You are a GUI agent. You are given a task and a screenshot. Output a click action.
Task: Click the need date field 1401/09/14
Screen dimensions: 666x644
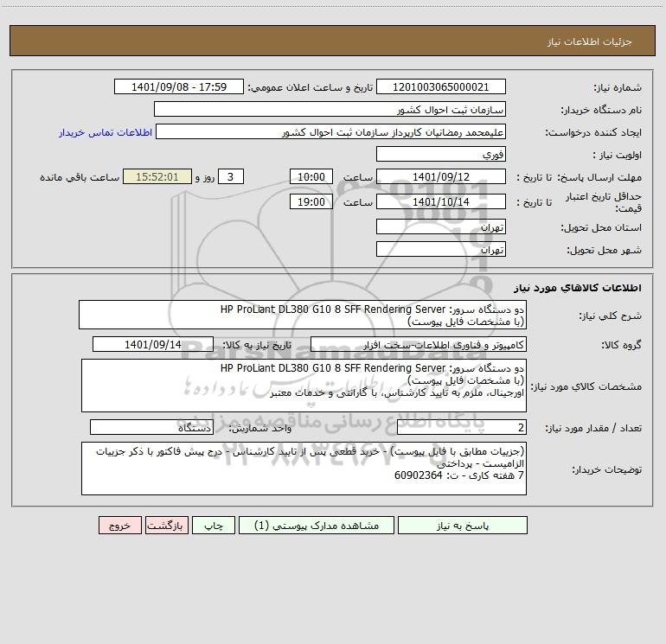click(x=153, y=344)
